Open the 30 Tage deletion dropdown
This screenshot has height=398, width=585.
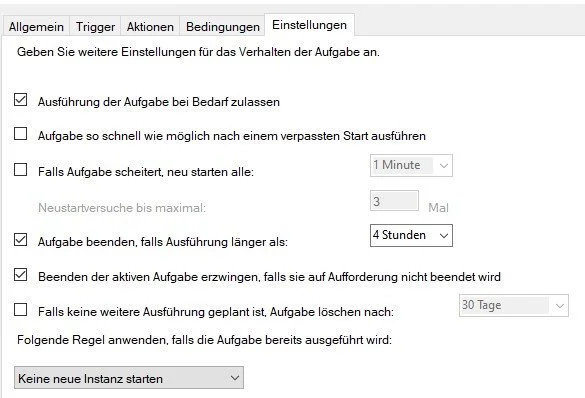[x=514, y=305]
